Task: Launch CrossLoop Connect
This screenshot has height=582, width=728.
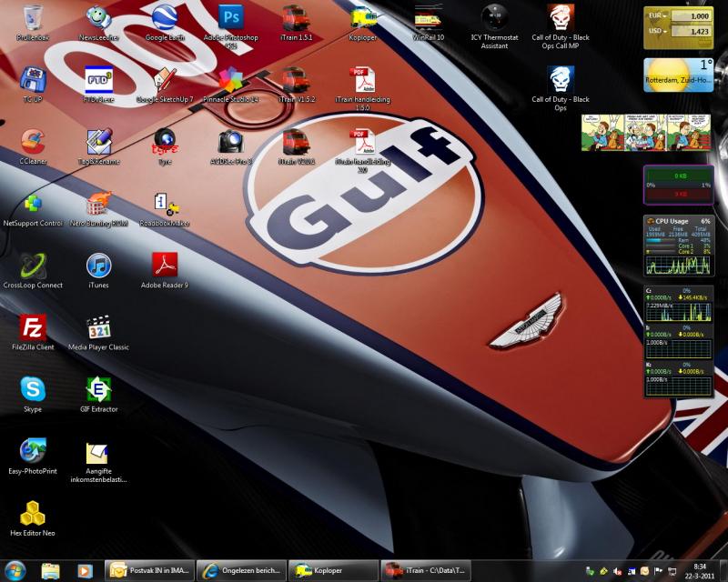Action: pyautogui.click(x=33, y=271)
